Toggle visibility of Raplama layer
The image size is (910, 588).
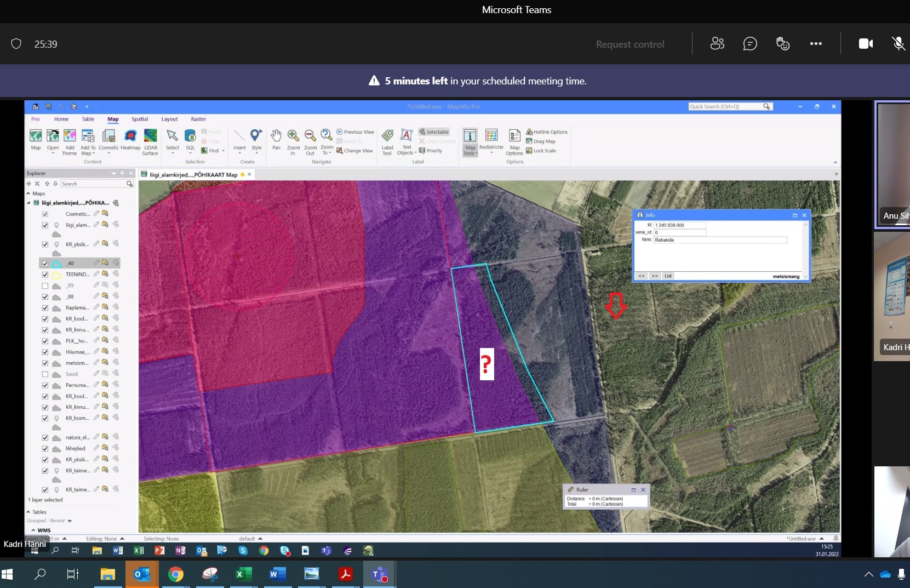click(45, 308)
